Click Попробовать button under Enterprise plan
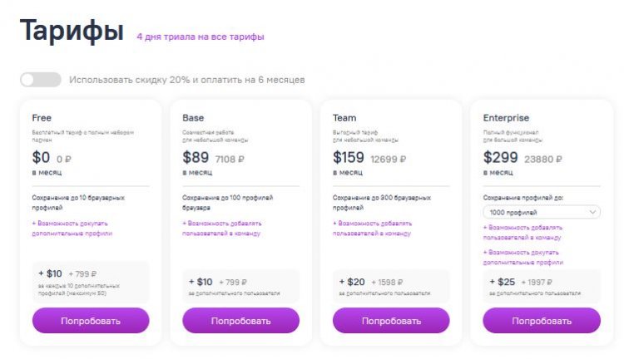 point(542,320)
